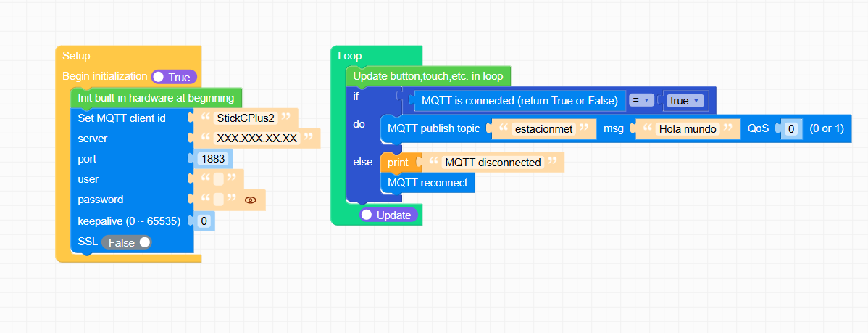Select the MQTT is connected block
Screen dimensions: 868x333
pos(519,101)
